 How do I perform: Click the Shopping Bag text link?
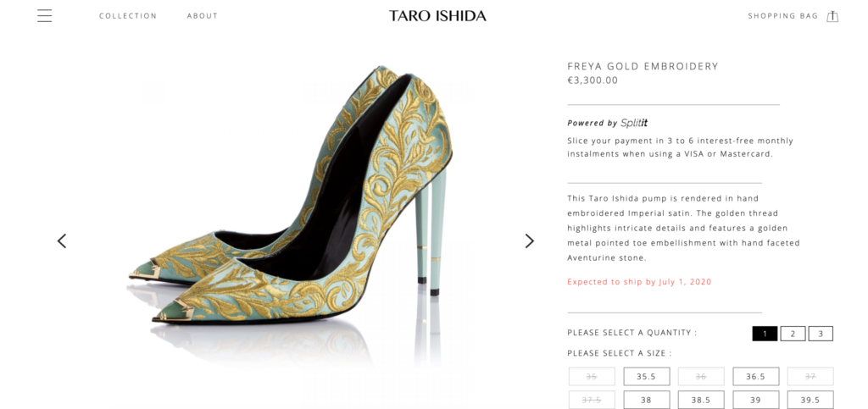point(782,16)
